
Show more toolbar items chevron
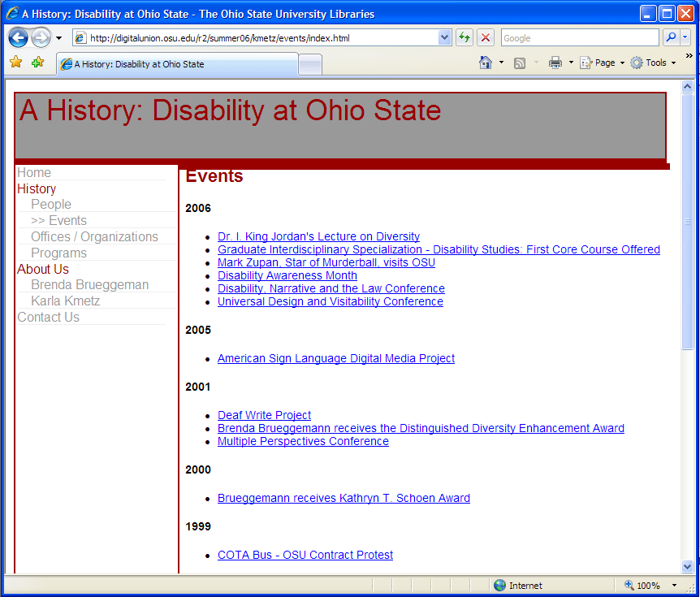[689, 55]
